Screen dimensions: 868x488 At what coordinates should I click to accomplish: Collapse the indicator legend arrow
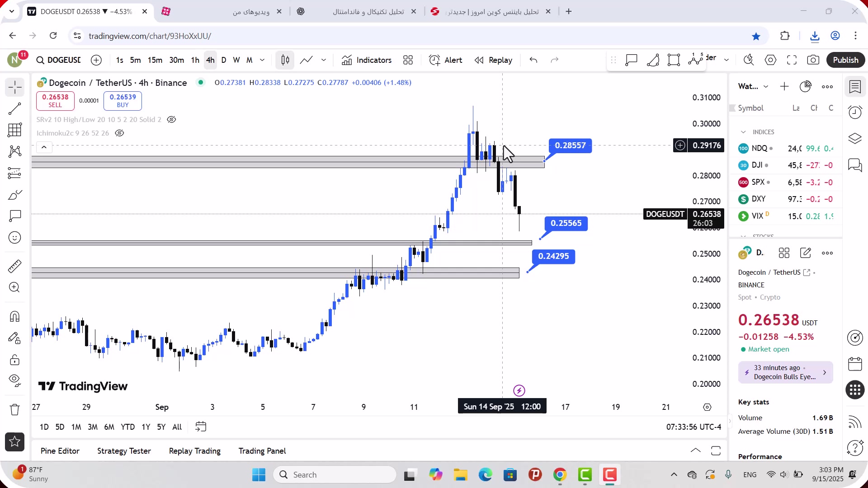44,147
